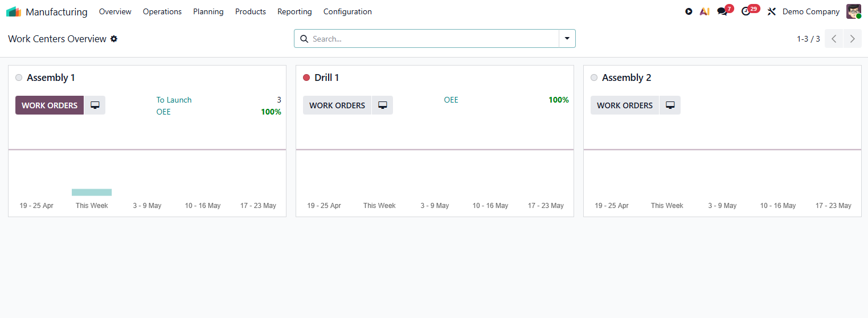Click the This Week load bar in Assembly 1
Screen dimensions: 868x318
92,192
